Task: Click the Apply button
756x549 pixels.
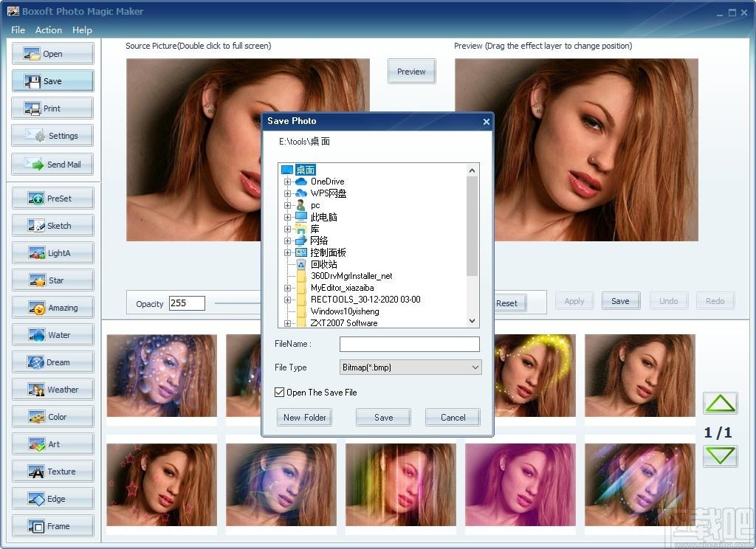Action: coord(574,301)
